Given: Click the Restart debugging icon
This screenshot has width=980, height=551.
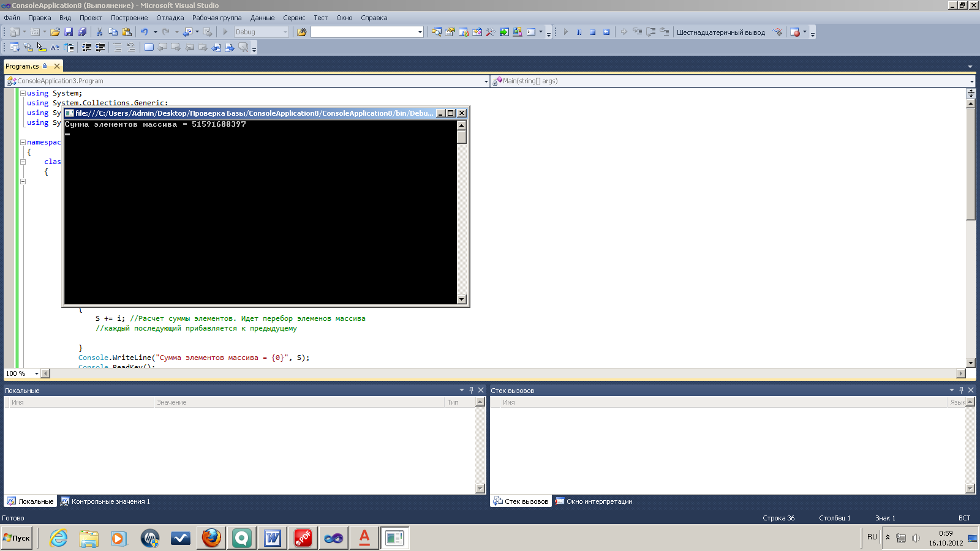Looking at the screenshot, I should pos(606,32).
